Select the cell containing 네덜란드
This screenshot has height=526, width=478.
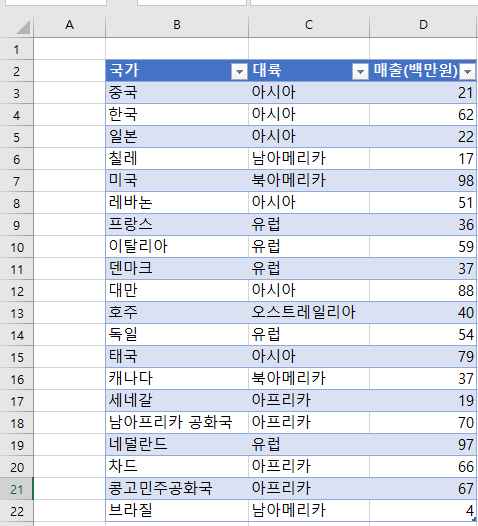pyautogui.click(x=177, y=445)
